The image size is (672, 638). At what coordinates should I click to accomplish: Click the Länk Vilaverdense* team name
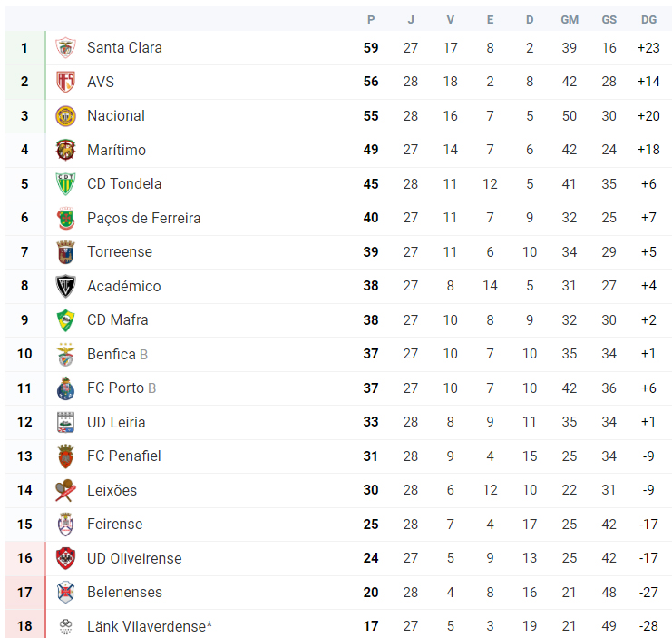(150, 626)
